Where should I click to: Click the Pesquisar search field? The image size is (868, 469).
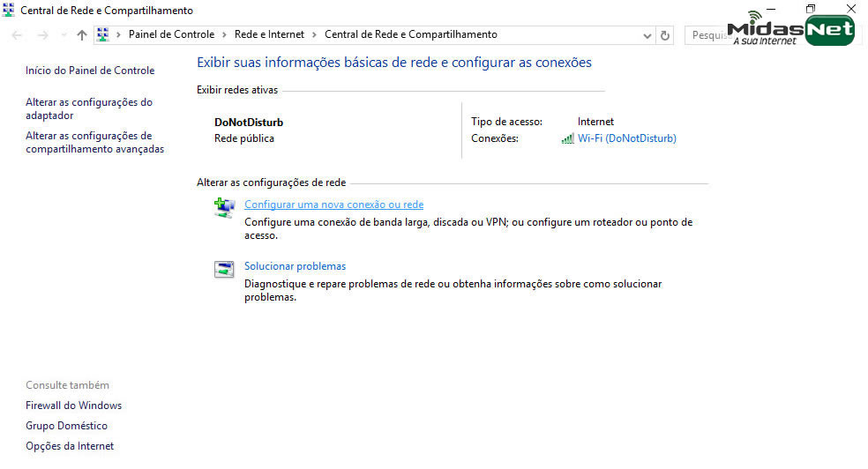click(x=706, y=35)
